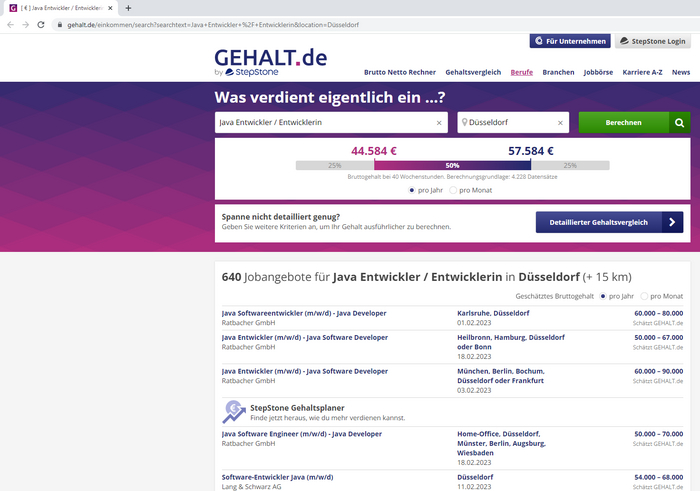Click the right 25% salary bar segment
Viewport: 700px width, 491px height.
click(x=570, y=166)
